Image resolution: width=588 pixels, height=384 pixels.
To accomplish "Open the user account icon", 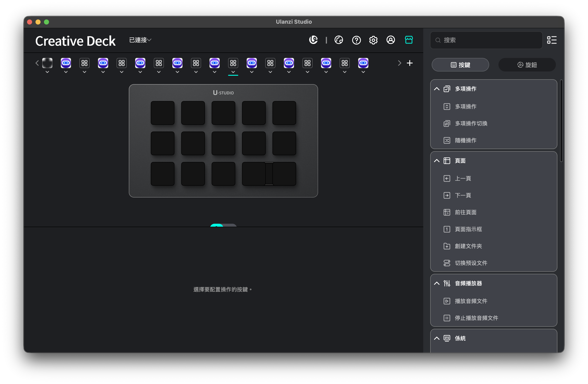I will [x=390, y=40].
